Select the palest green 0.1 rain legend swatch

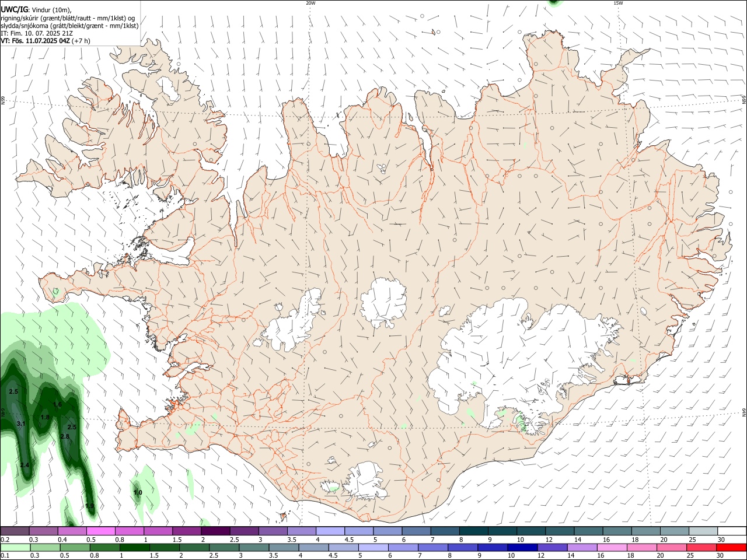coord(15,548)
